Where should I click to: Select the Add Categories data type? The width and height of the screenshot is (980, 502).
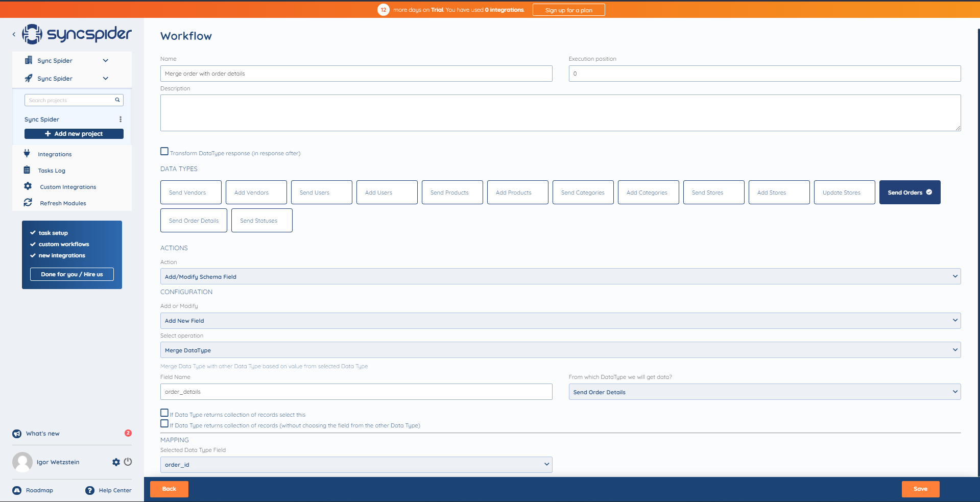pyautogui.click(x=649, y=193)
